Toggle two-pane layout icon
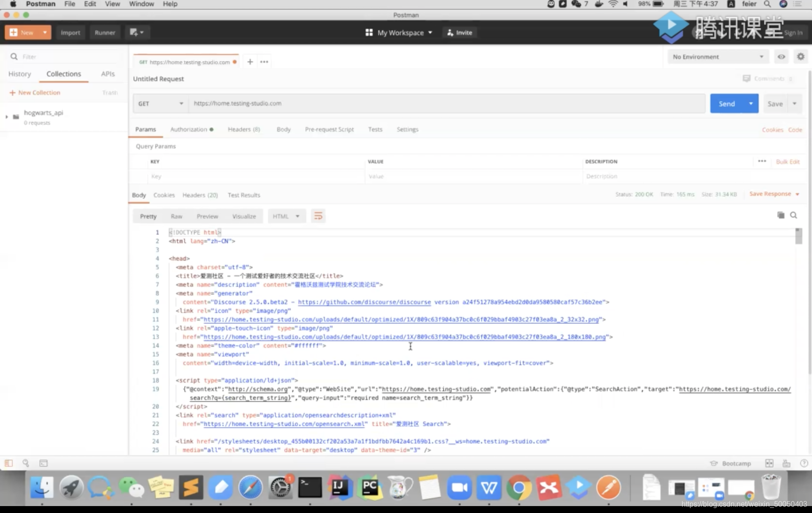The height and width of the screenshot is (513, 812). [x=769, y=463]
